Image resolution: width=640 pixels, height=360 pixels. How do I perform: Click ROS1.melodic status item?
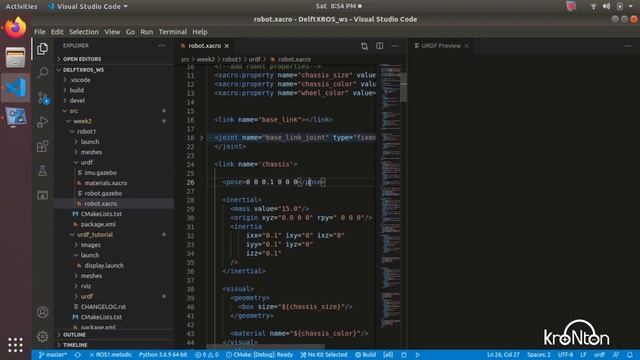coord(111,355)
